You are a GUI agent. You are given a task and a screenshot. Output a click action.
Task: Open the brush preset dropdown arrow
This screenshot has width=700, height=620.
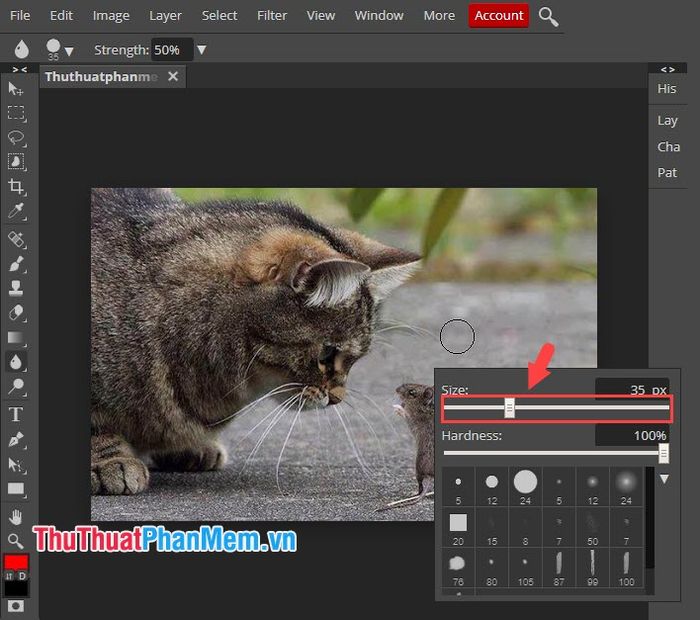[69, 51]
